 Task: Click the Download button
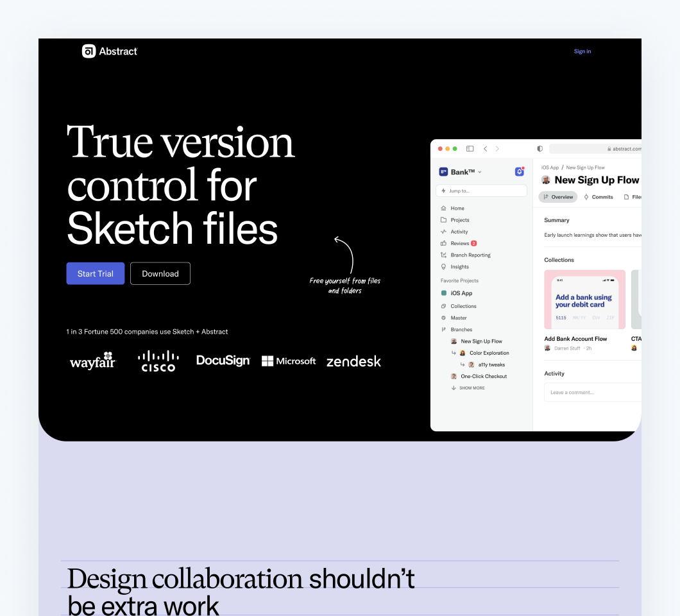[x=160, y=274]
